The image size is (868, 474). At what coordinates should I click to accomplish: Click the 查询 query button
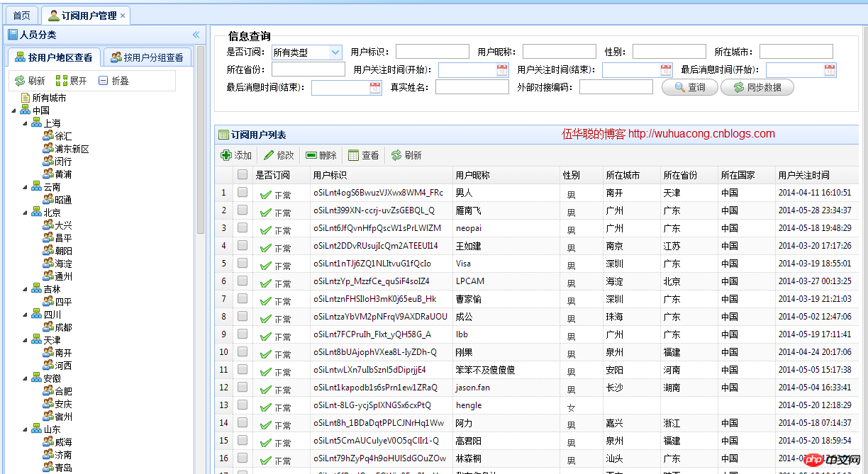pos(689,88)
